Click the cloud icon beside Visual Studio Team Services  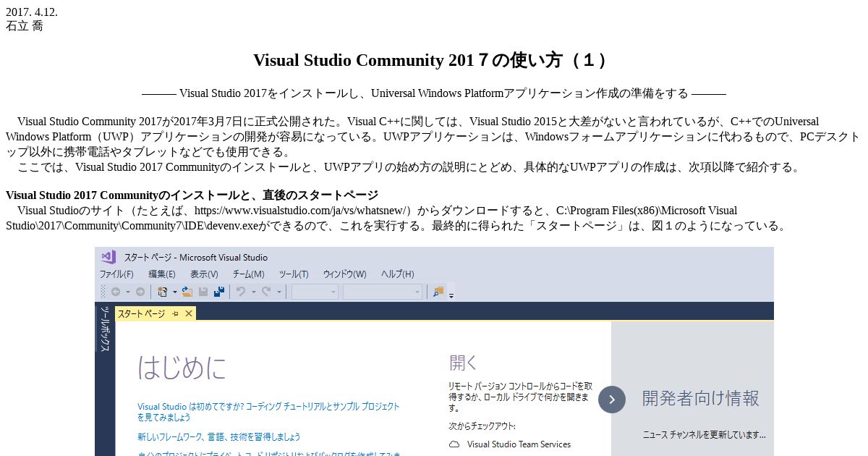point(454,444)
